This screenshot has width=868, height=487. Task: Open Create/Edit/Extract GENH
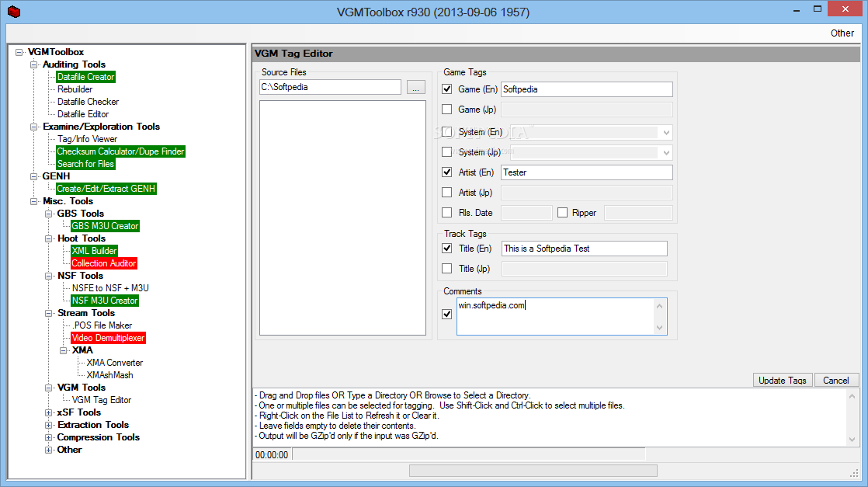[106, 189]
